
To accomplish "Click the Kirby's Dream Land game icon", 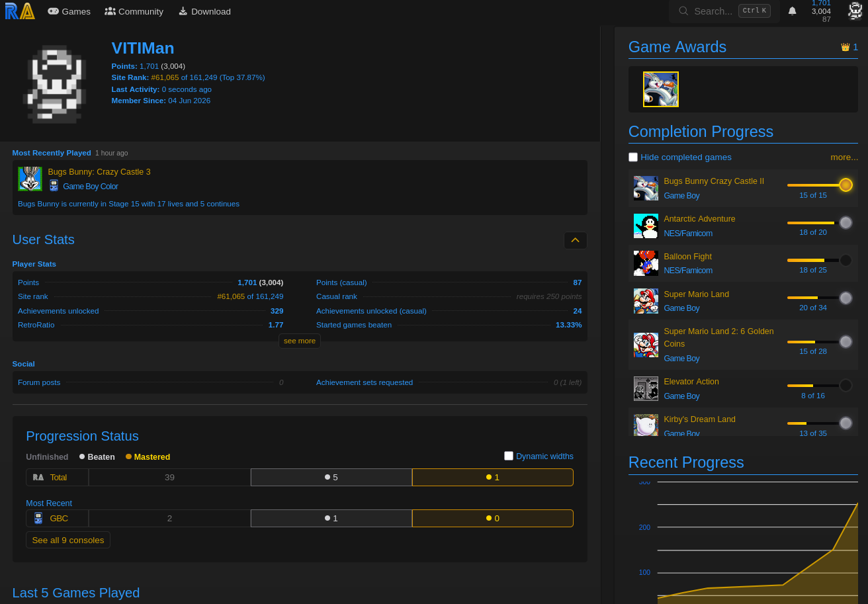I will [646, 425].
